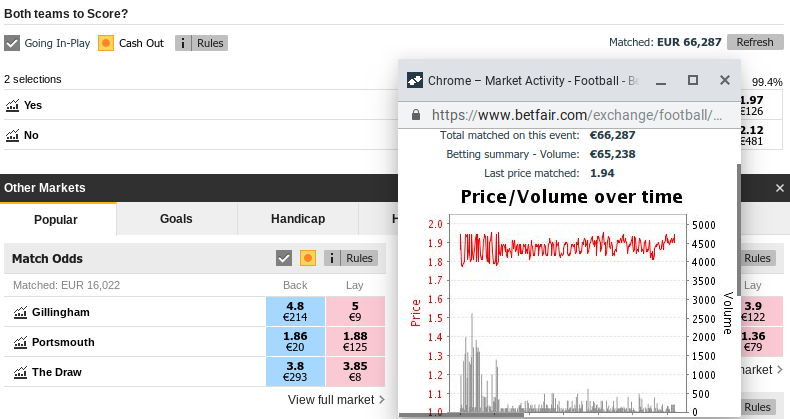Open The Draw price chart icon
This screenshot has height=419, width=790.
coord(20,372)
